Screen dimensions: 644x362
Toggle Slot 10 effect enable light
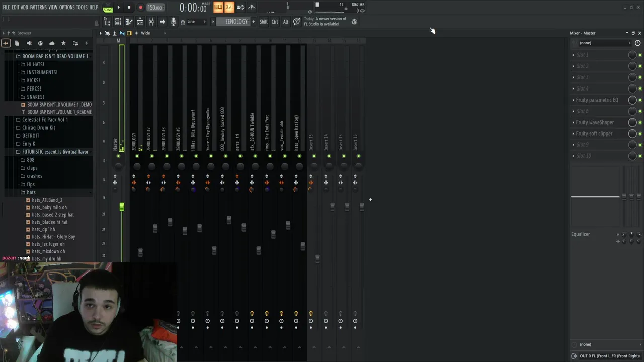tap(640, 156)
